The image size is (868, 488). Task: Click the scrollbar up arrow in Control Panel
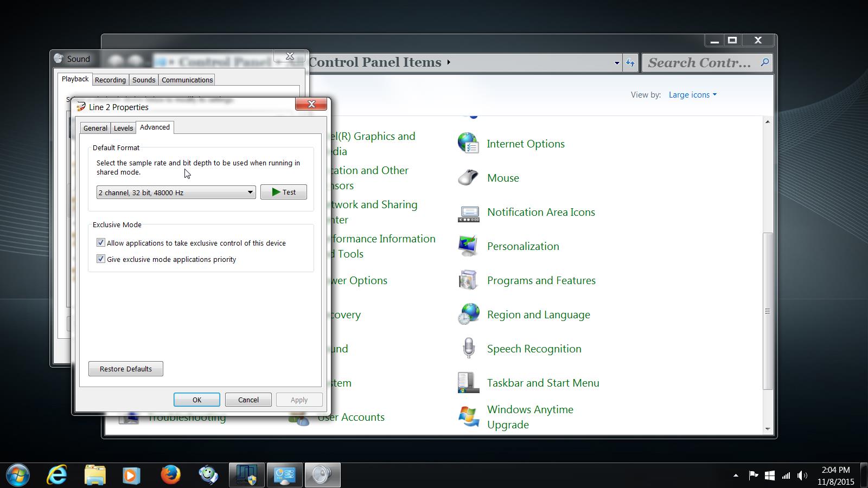(768, 121)
